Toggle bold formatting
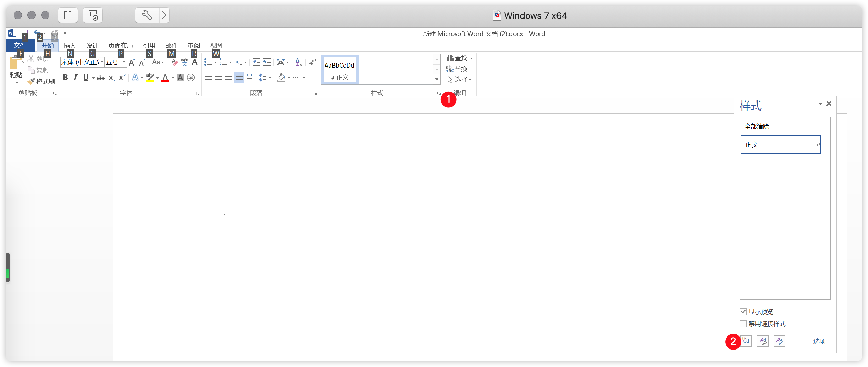The height and width of the screenshot is (367, 868). 65,78
